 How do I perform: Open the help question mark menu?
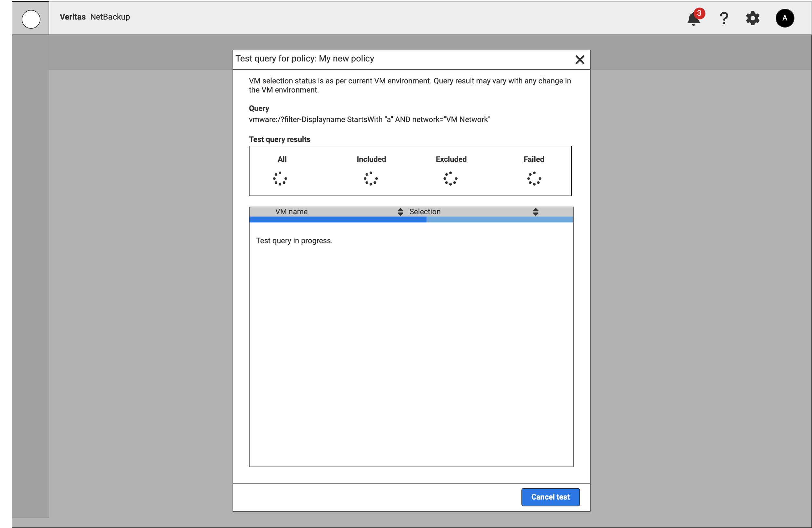click(724, 18)
